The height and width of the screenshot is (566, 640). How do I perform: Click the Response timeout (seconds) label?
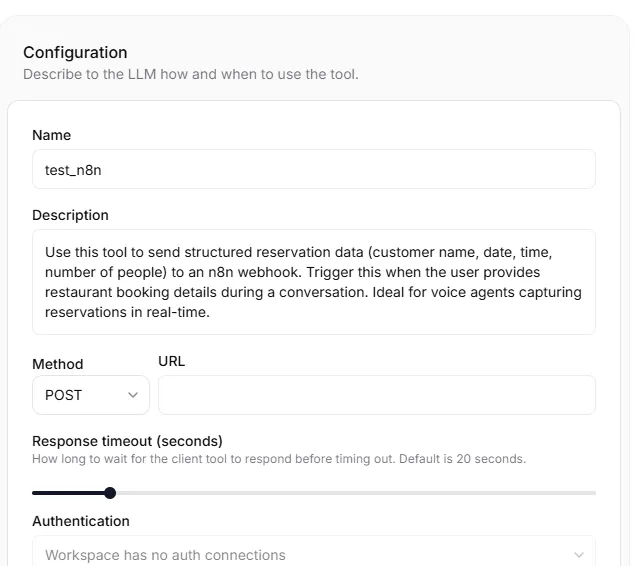click(127, 441)
